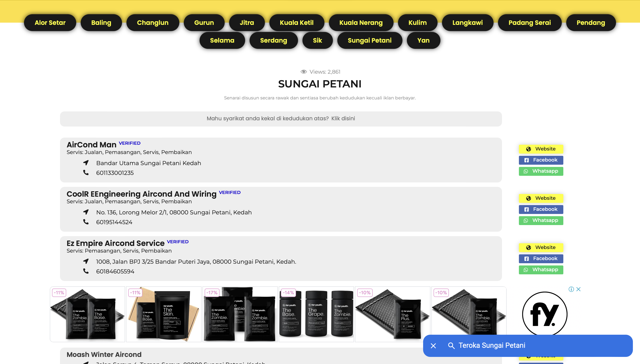640x364 pixels.
Task: Click the magnifier icon in Teroka bar
Action: [451, 346]
